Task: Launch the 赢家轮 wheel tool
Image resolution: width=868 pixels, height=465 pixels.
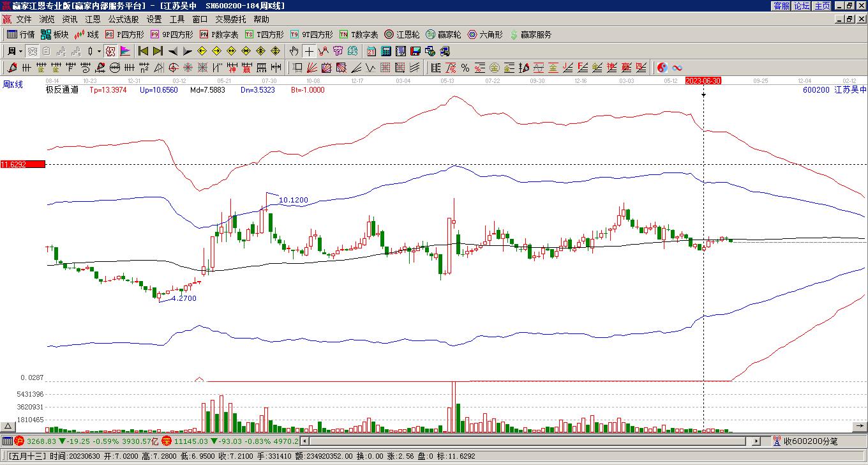Action: click(x=444, y=34)
